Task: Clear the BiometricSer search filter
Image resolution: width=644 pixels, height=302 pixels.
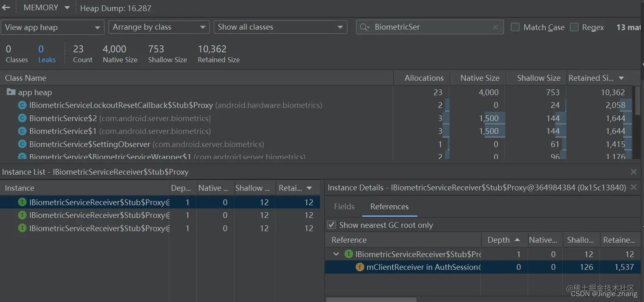Action: [495, 27]
